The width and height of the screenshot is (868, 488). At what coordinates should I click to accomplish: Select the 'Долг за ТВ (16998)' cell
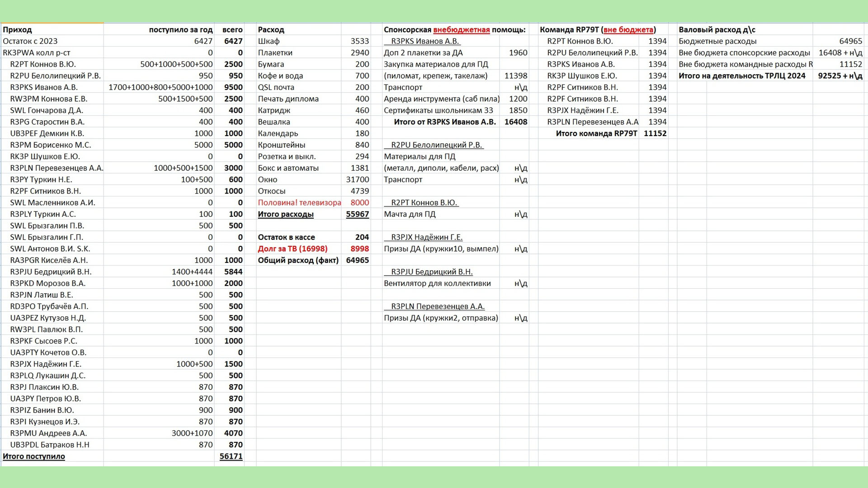(x=292, y=249)
